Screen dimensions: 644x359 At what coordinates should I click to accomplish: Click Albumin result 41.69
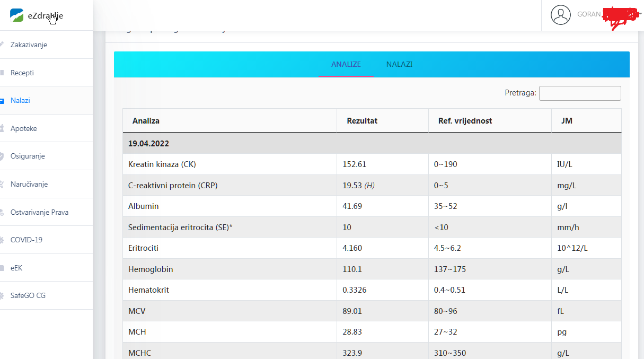[x=352, y=206]
